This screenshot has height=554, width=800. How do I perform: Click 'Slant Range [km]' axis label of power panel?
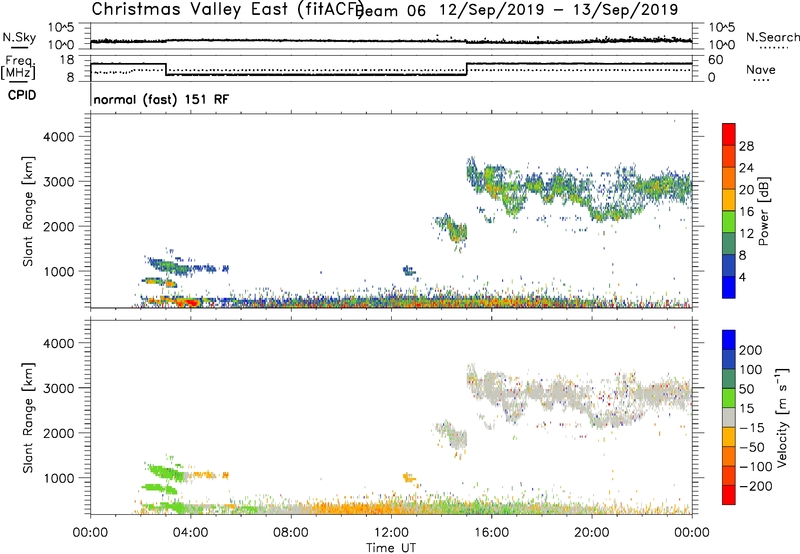pos(28,211)
